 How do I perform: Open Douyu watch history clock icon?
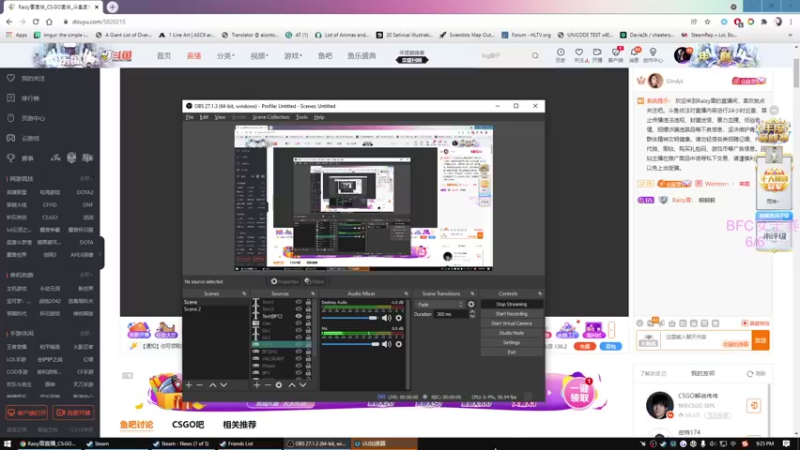pyautogui.click(x=560, y=53)
